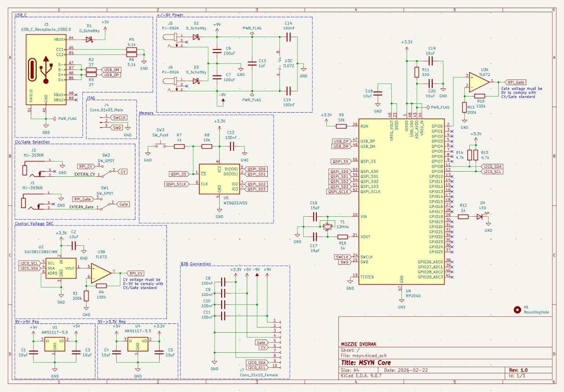Select the SW1 SPDT switch symbol
This screenshot has width=564, height=392.
pos(105,204)
